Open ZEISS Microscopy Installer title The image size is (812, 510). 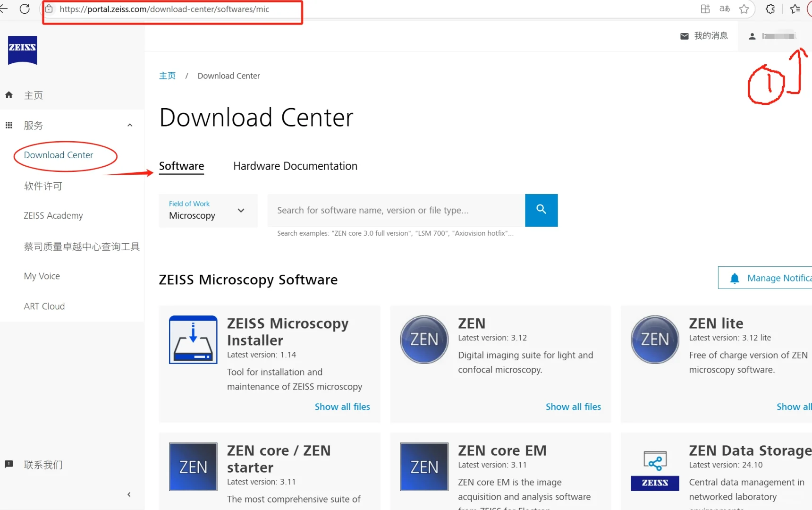coord(288,332)
